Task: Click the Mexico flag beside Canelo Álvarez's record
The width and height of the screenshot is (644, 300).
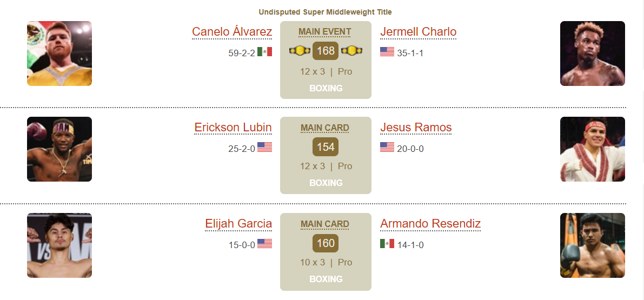Action: [x=264, y=52]
